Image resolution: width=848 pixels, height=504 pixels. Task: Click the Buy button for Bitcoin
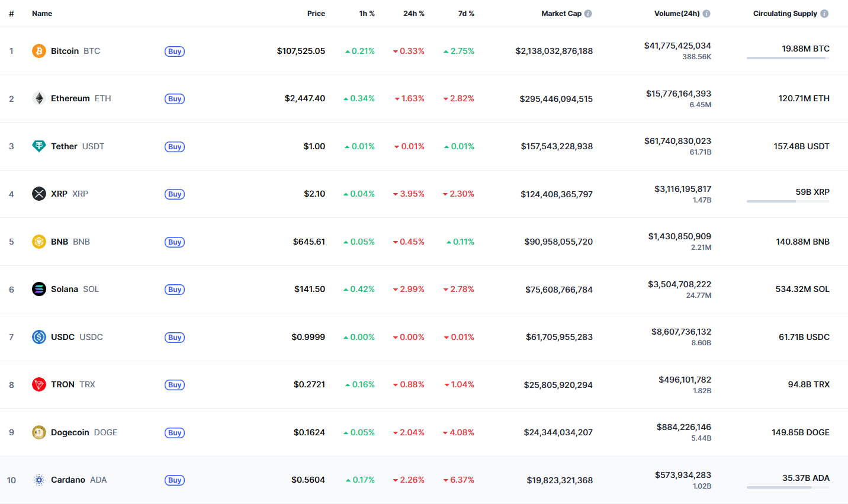coord(175,52)
